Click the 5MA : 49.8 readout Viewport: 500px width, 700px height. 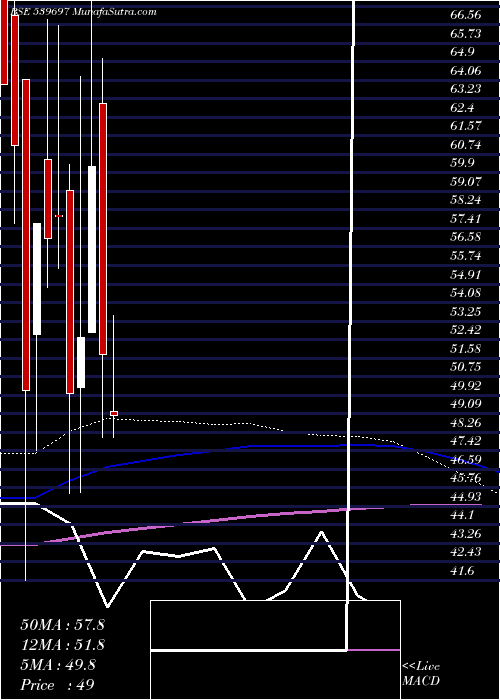click(x=58, y=665)
